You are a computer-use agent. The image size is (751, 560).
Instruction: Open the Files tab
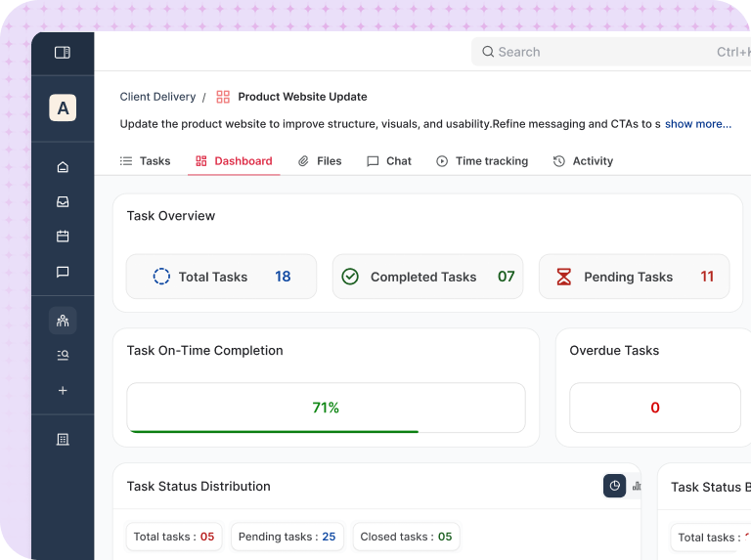tap(320, 161)
